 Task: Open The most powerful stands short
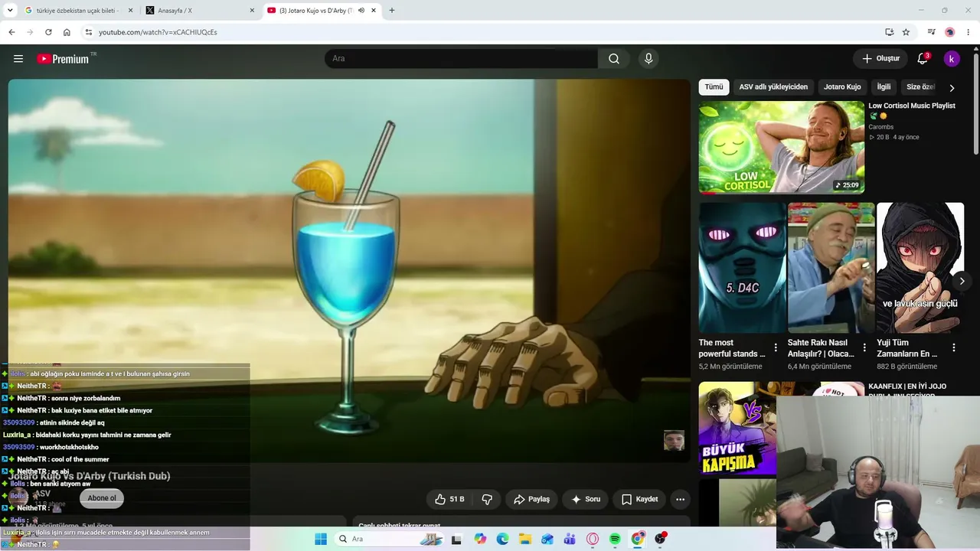742,268
